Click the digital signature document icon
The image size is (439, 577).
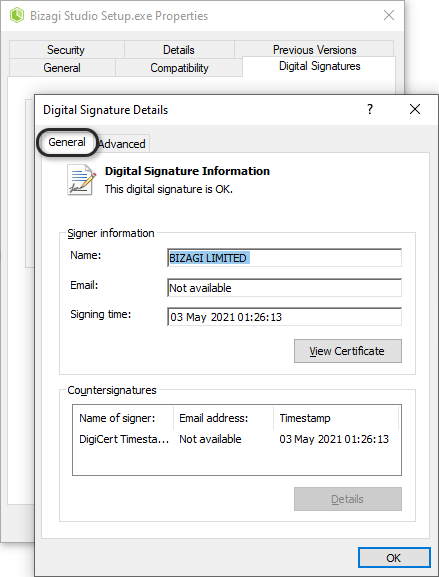pyautogui.click(x=82, y=180)
